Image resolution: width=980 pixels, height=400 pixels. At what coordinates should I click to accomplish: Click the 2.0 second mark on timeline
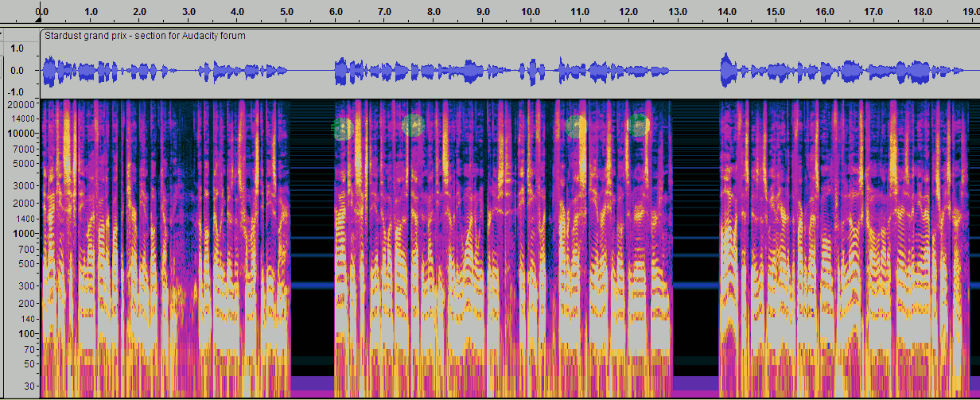[140, 12]
